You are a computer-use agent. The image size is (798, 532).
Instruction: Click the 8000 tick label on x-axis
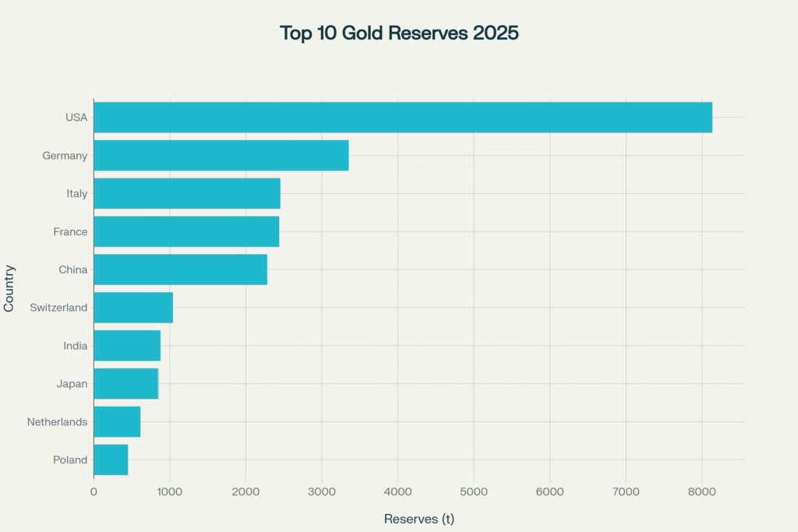701,492
